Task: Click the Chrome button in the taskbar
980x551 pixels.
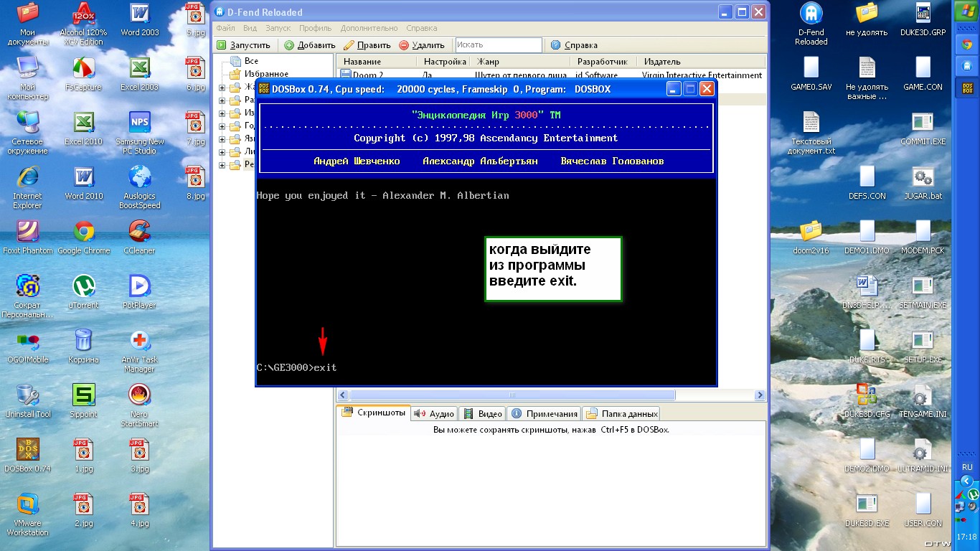Action: 966,44
